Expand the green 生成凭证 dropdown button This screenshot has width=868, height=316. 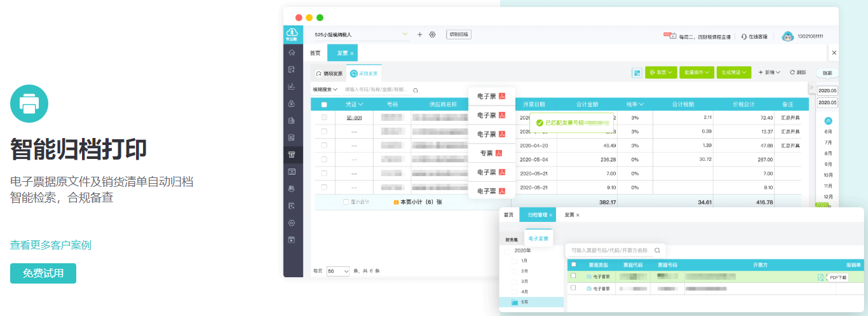[x=734, y=72]
